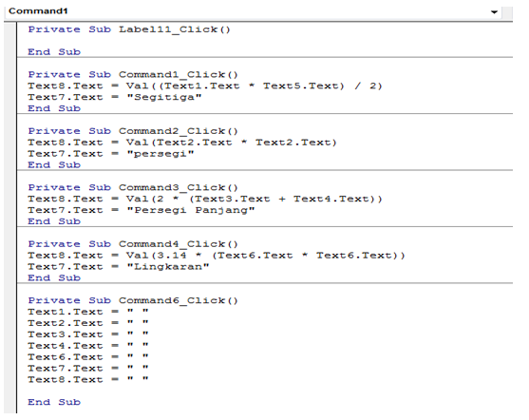Click 'Private Sub Command4_Click()' header line
The width and height of the screenshot is (529, 420).
click(133, 244)
